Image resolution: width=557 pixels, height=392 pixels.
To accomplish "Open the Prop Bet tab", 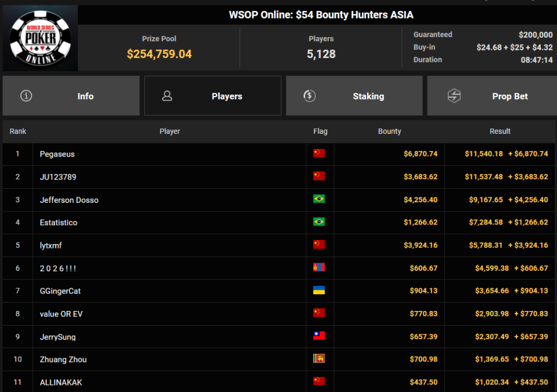I will click(x=492, y=96).
